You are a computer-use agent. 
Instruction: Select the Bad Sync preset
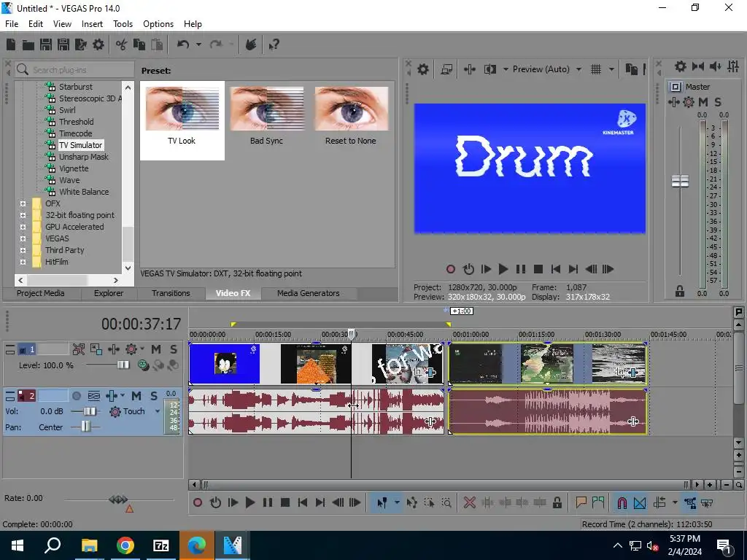click(267, 120)
